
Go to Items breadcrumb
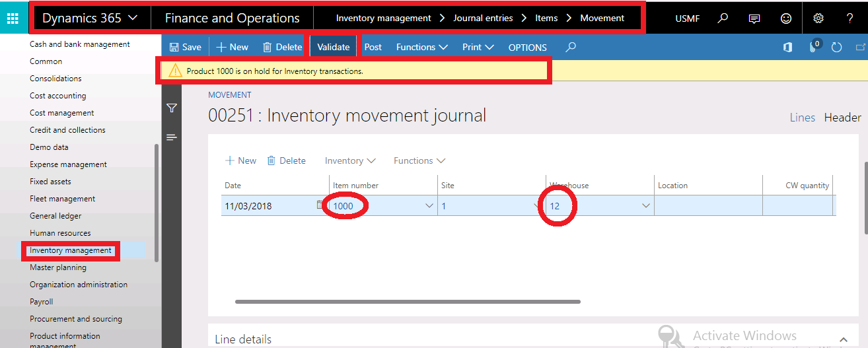[546, 18]
